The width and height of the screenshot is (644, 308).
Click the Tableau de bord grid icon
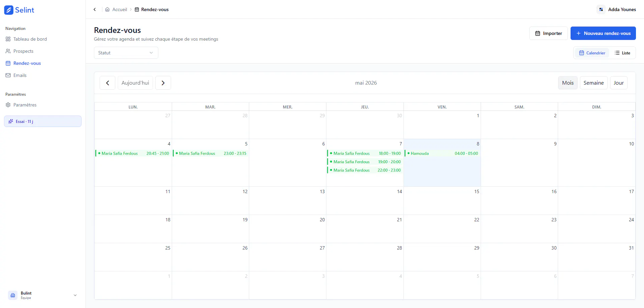coord(8,39)
